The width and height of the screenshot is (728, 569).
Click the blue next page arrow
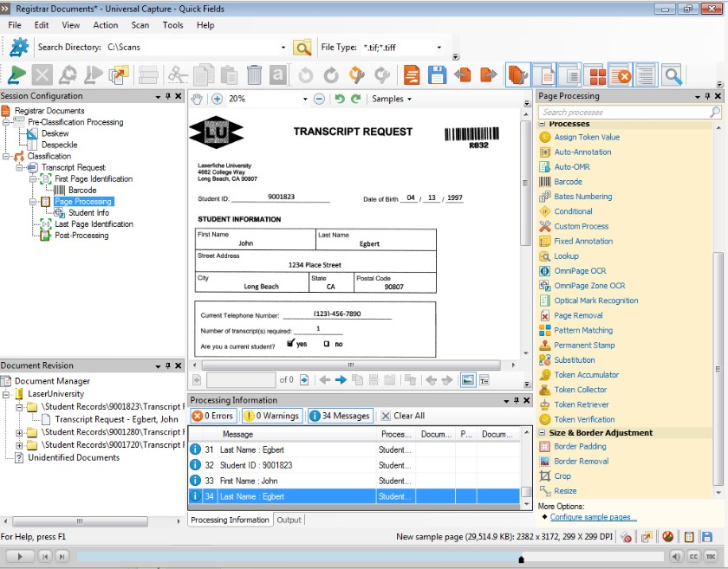(x=341, y=380)
